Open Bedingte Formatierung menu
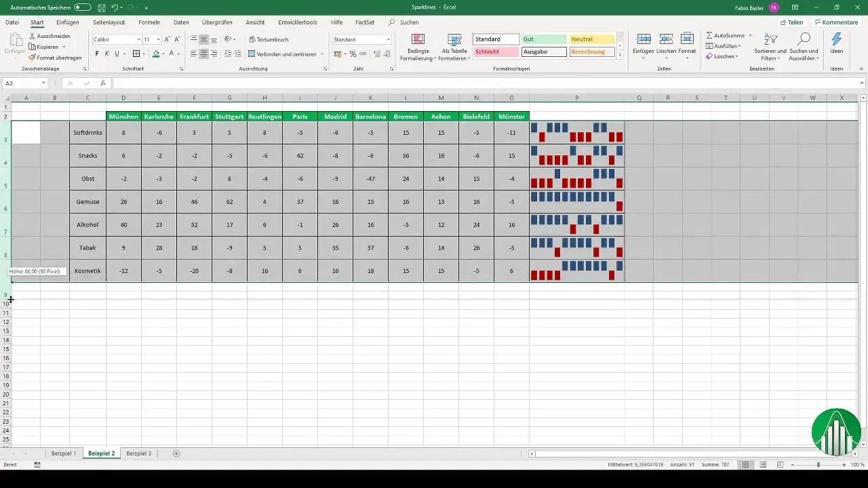This screenshot has width=868, height=488. coord(418,47)
